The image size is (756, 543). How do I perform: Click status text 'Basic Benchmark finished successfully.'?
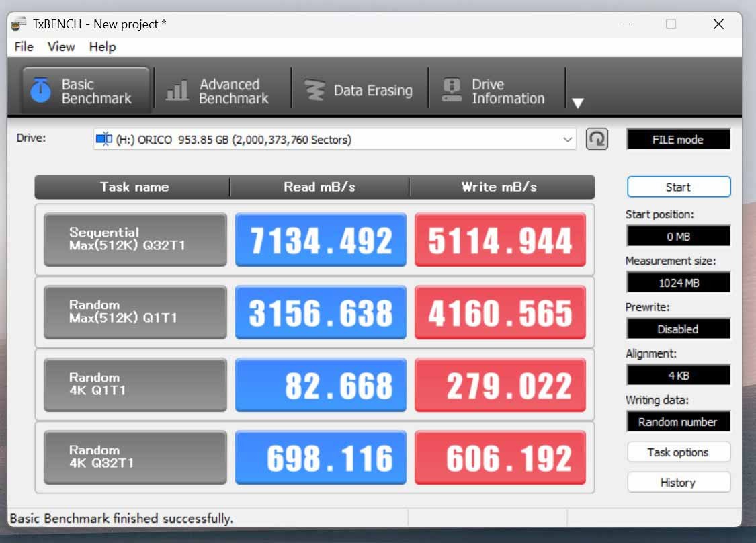122,518
